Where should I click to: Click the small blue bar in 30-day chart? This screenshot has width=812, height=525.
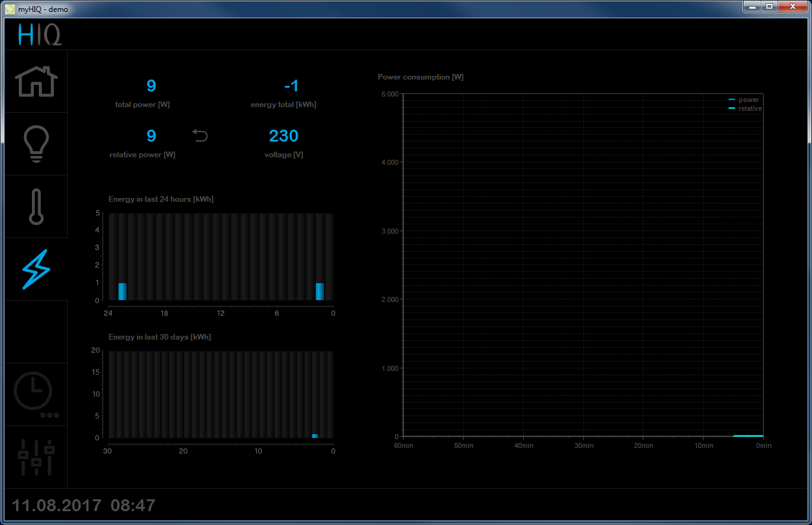(x=315, y=435)
